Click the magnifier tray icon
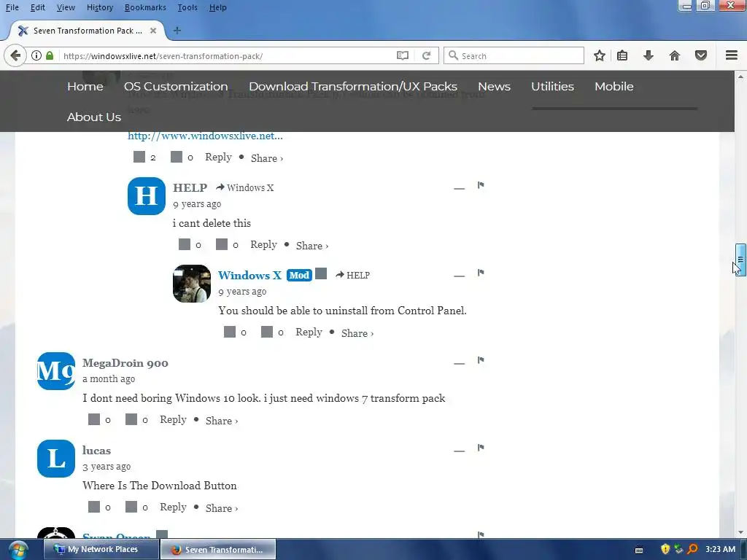The image size is (747, 560). [x=693, y=549]
